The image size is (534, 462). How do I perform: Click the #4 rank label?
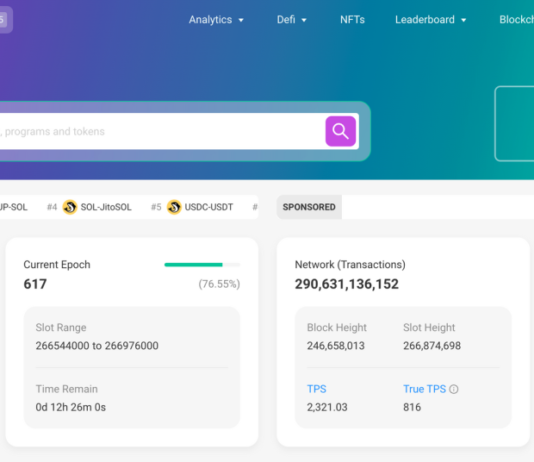[x=52, y=207]
